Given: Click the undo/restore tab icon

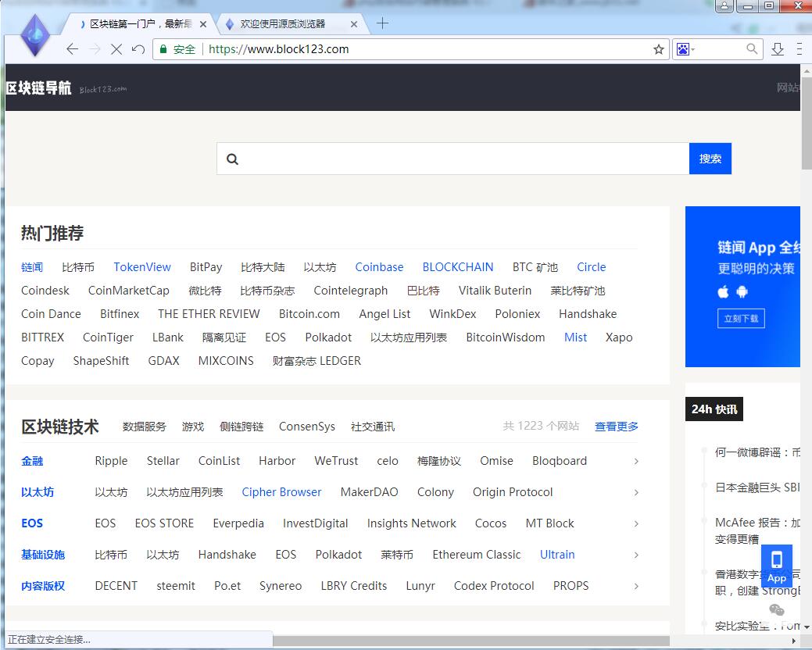Looking at the screenshot, I should (x=138, y=49).
